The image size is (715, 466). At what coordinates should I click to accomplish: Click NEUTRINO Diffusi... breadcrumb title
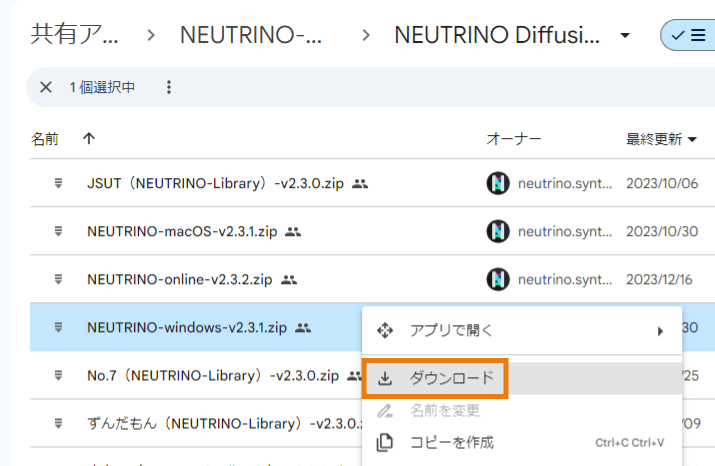(497, 35)
